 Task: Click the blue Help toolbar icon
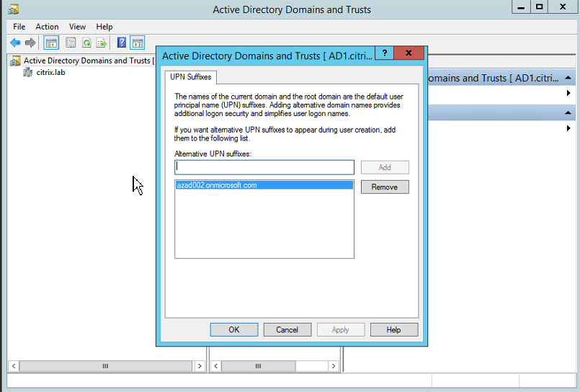coord(122,43)
